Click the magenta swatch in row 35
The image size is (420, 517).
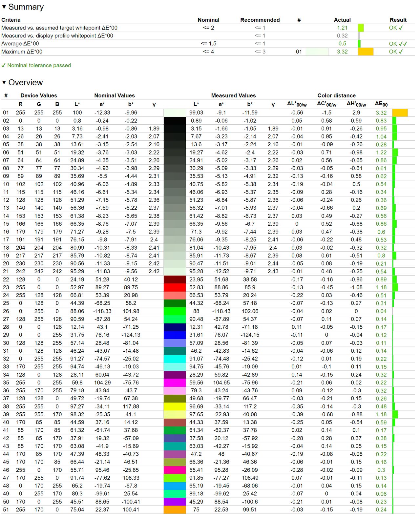point(175,383)
